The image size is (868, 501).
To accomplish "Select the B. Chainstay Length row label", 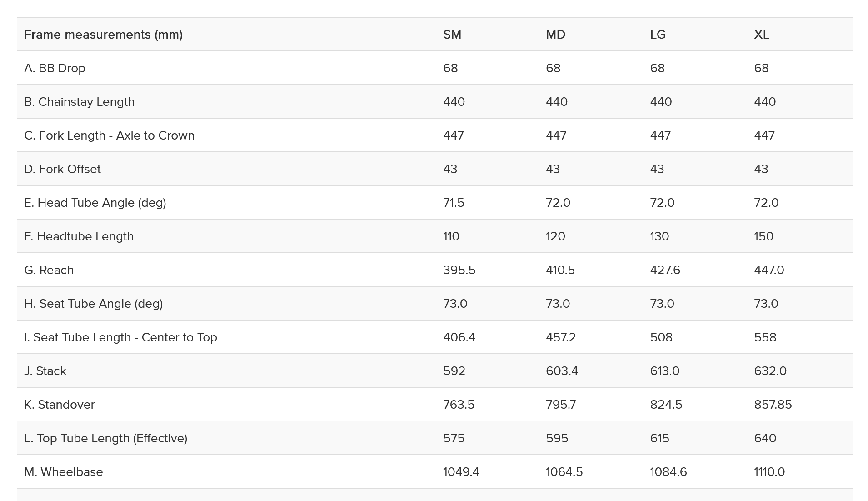I will click(x=79, y=102).
